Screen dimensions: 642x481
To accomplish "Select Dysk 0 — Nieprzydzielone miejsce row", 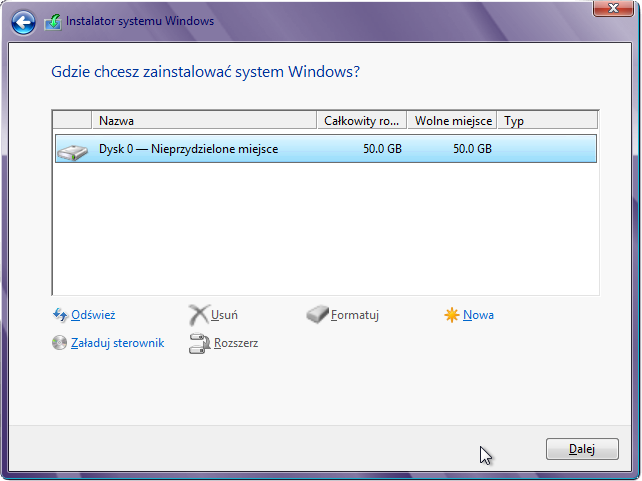I will click(326, 149).
